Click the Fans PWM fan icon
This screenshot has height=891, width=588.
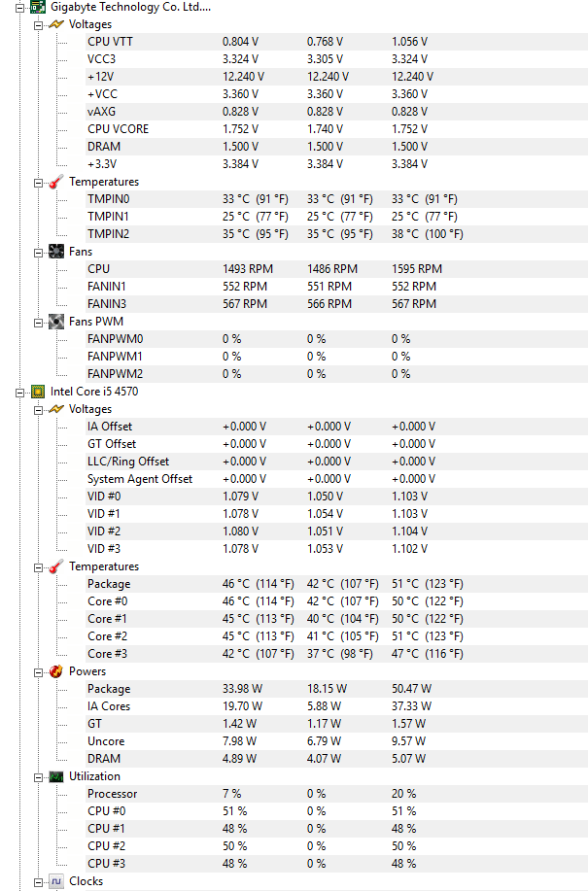[56, 322]
